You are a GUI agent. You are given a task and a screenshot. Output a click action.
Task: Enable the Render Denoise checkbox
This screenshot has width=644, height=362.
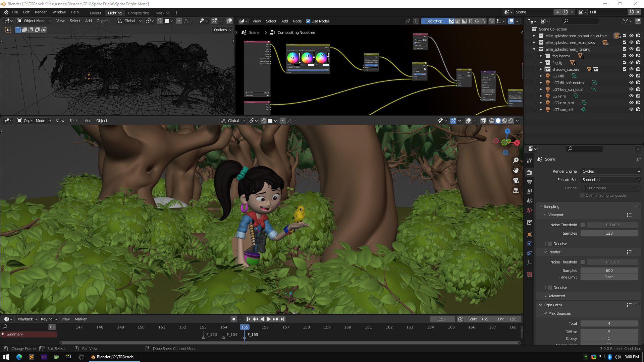coord(550,288)
